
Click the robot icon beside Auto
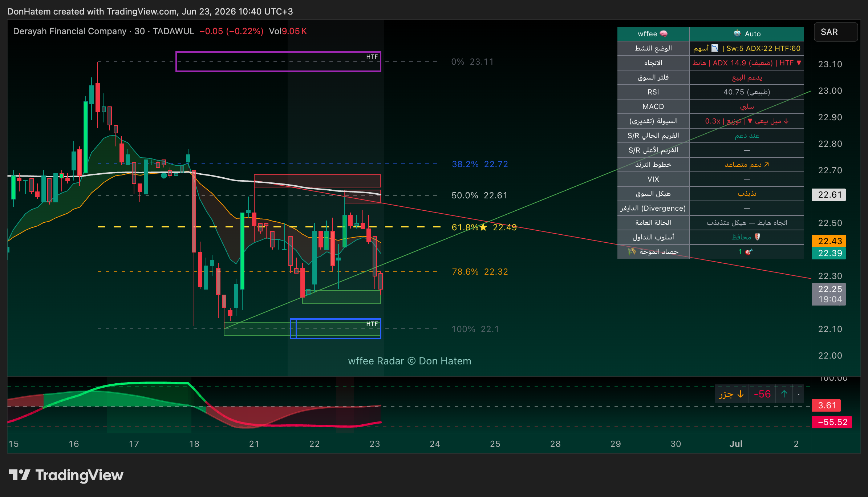pos(737,33)
